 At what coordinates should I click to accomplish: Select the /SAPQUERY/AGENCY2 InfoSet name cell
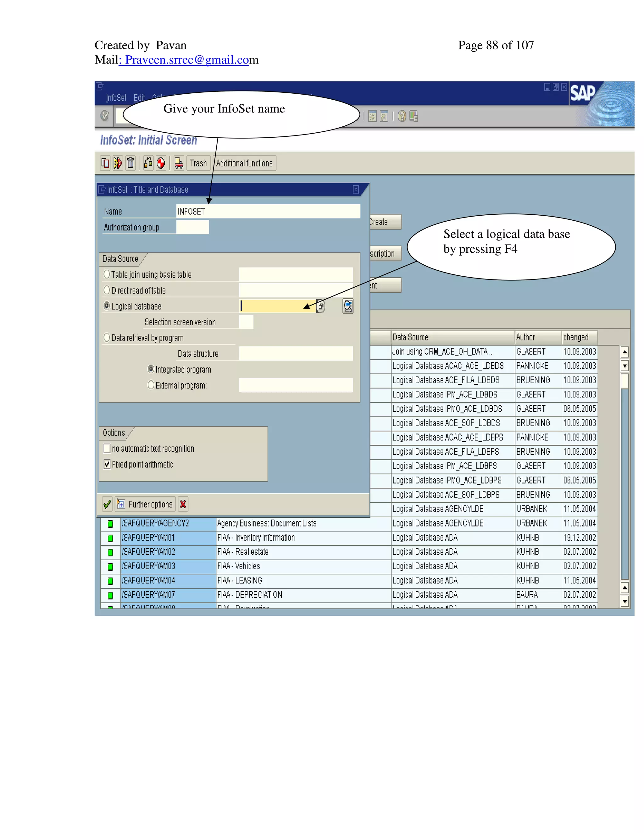coord(168,523)
